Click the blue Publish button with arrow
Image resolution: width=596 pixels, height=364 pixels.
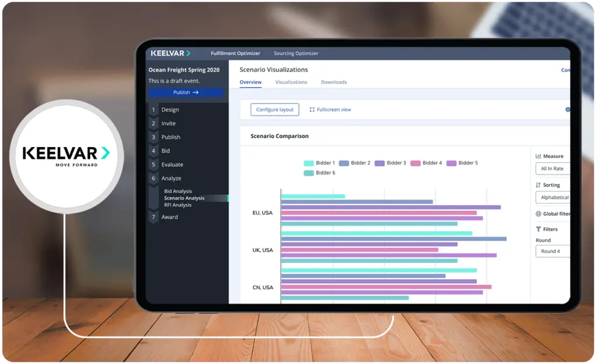click(186, 92)
